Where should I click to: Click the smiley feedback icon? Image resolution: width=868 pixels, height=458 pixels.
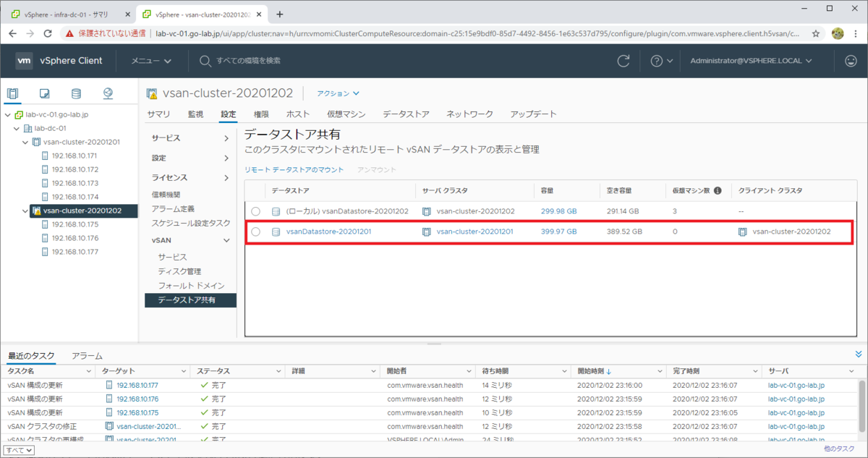point(851,61)
